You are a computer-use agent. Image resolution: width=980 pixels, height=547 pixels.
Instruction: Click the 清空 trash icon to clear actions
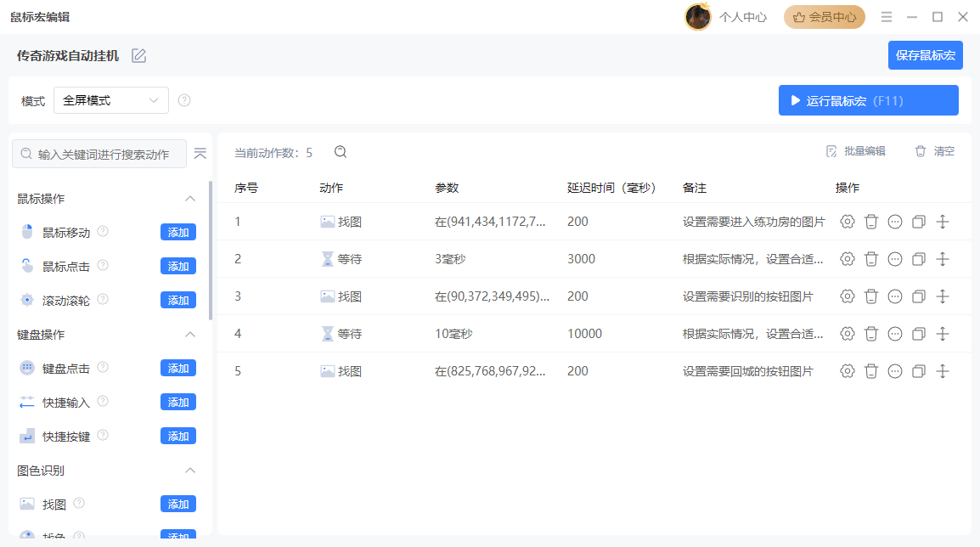tap(921, 151)
